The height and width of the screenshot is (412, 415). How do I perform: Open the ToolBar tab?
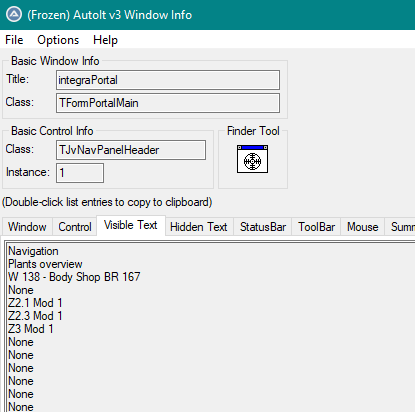(x=316, y=227)
